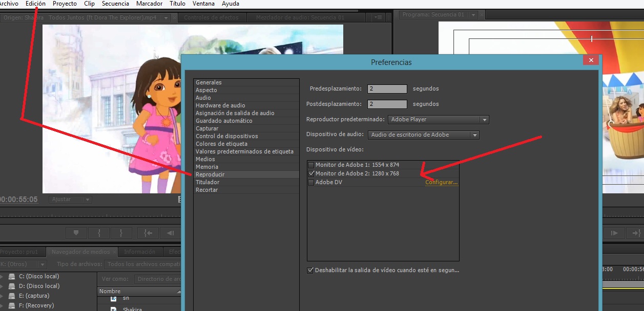Select Generales preferences category
Screen dimensions: 644x311
click(x=246, y=82)
